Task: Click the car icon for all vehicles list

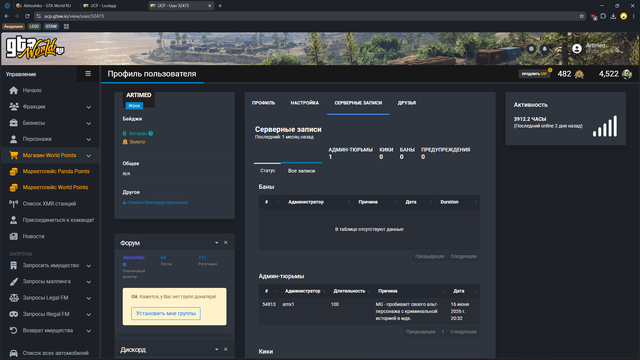Action: pos(13,353)
